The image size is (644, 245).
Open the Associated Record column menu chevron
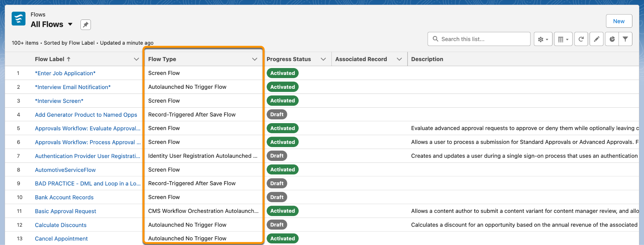[x=399, y=59]
